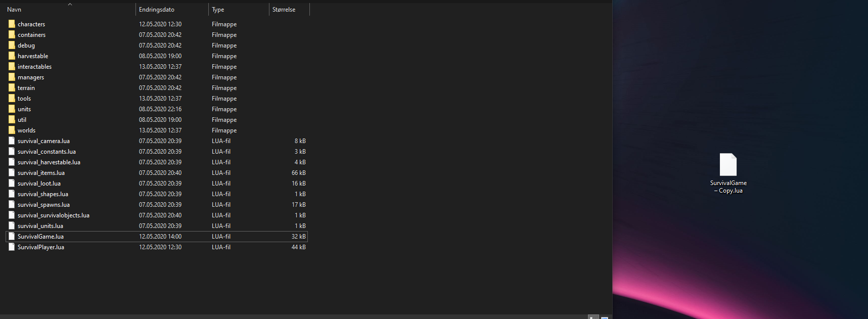Image resolution: width=868 pixels, height=319 pixels.
Task: Click the interactables folder name
Action: pos(34,67)
